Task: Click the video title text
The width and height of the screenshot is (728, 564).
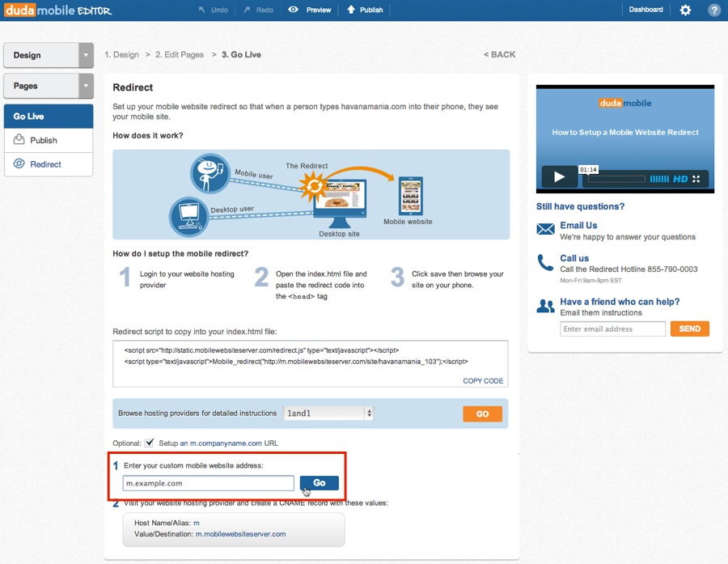Action: (625, 133)
